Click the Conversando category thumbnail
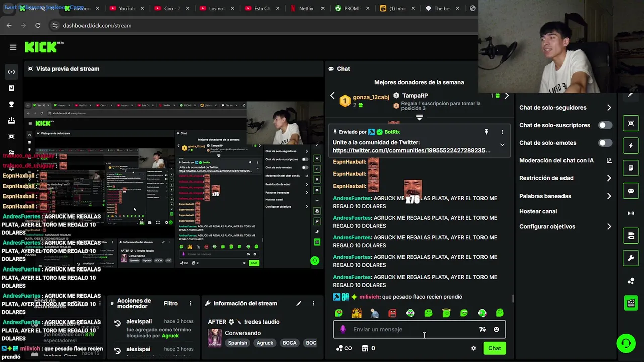The image size is (644, 362). pyautogui.click(x=215, y=338)
